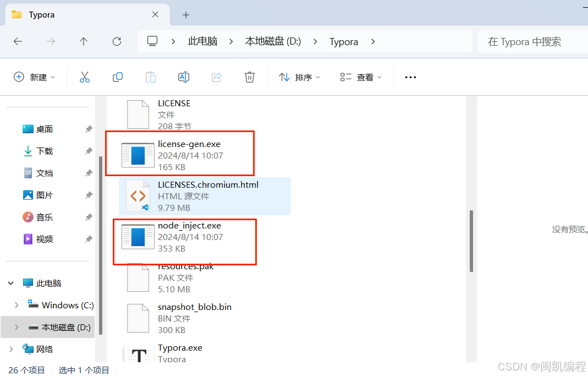Click the computer monitor icon in address bar

tap(152, 41)
